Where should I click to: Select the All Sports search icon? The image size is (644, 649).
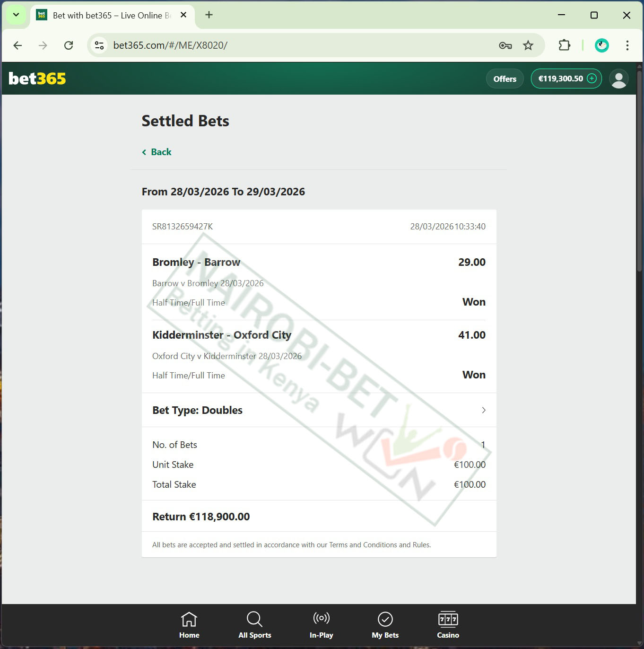coord(254,619)
